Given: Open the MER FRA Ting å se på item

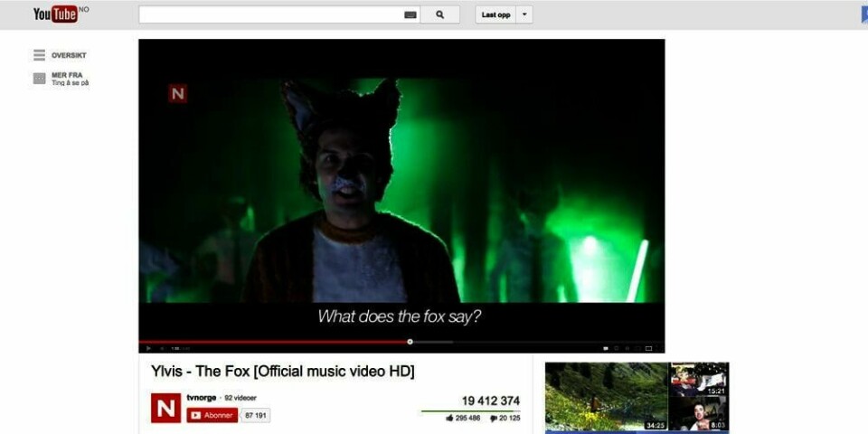Looking at the screenshot, I should click(x=61, y=79).
